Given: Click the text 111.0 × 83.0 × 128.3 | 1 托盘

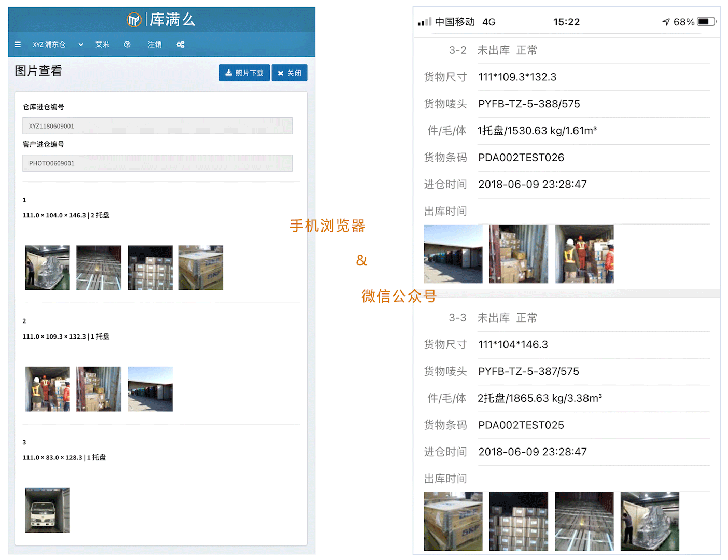Looking at the screenshot, I should pos(64,458).
